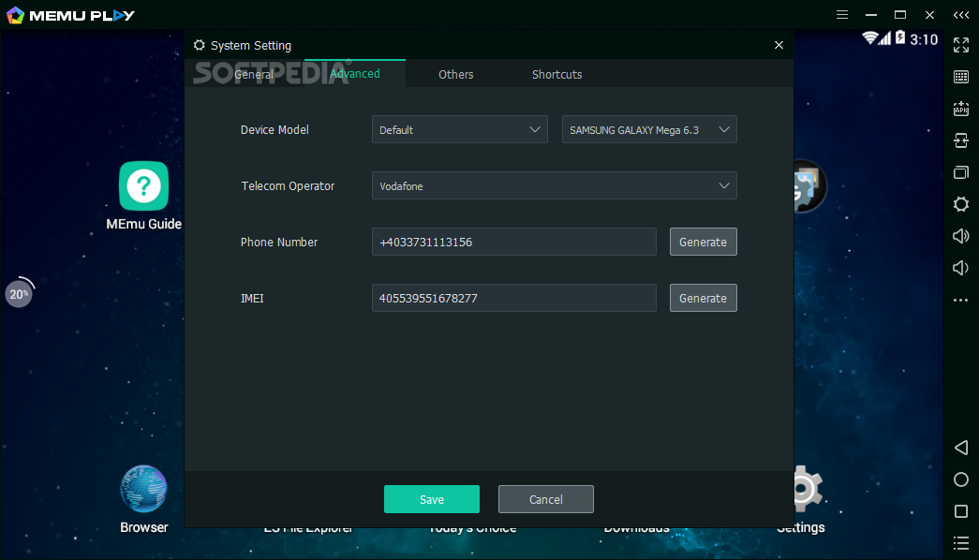Click the Wi-Fi status icon
979x560 pixels.
[869, 38]
